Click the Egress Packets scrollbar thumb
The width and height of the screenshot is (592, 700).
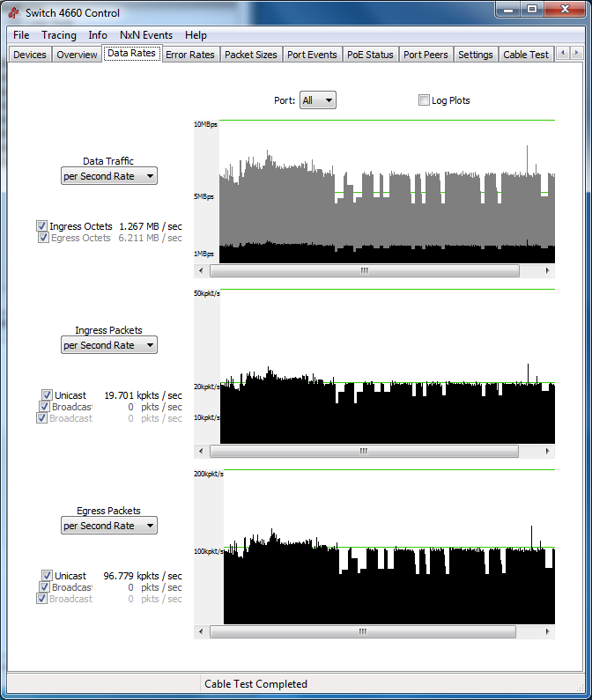point(364,631)
